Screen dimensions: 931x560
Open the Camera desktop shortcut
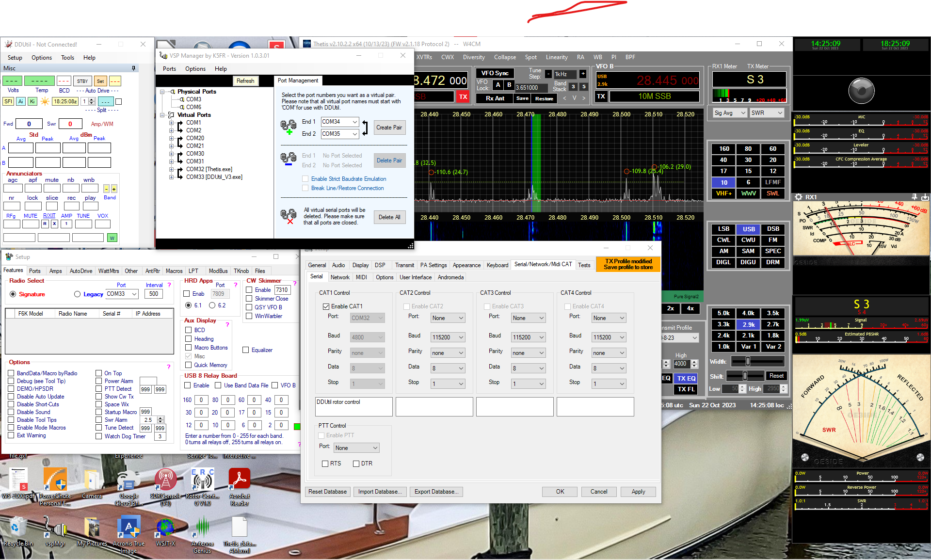[x=92, y=483]
